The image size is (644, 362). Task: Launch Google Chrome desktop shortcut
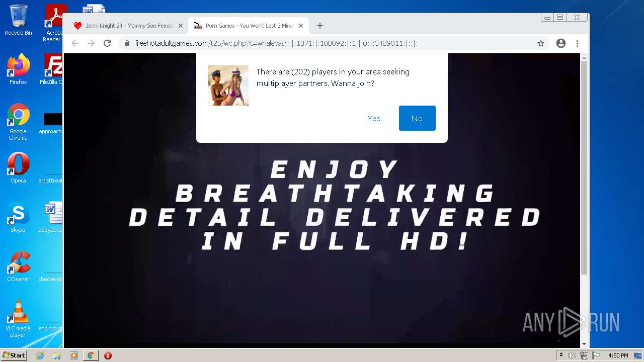point(18,122)
